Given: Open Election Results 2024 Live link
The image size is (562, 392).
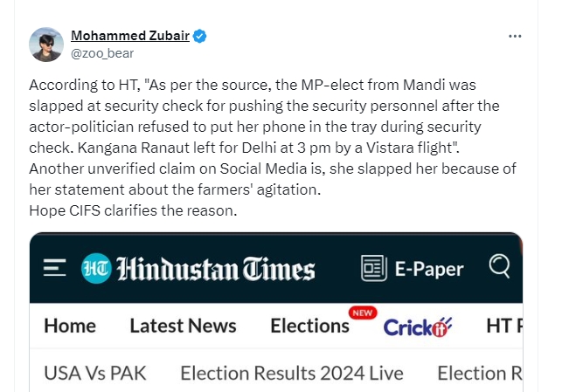Looking at the screenshot, I should pyautogui.click(x=292, y=374).
